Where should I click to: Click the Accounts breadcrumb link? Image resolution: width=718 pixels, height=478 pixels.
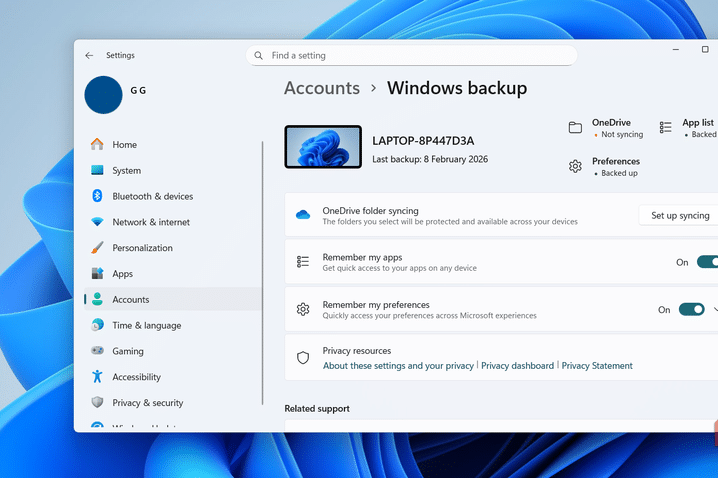point(322,88)
